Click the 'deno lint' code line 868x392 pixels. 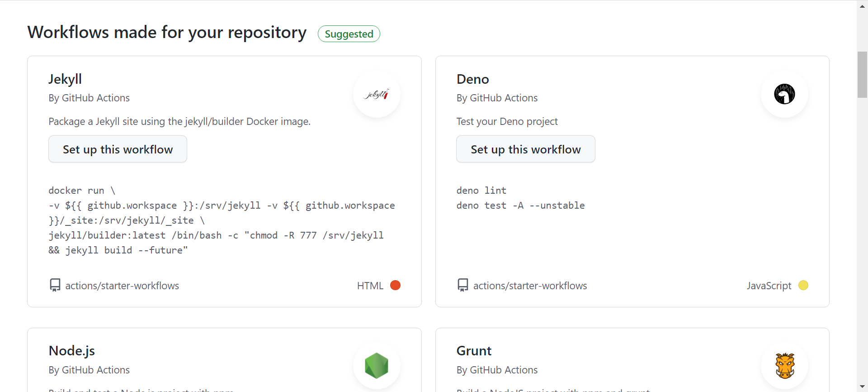[x=481, y=191]
